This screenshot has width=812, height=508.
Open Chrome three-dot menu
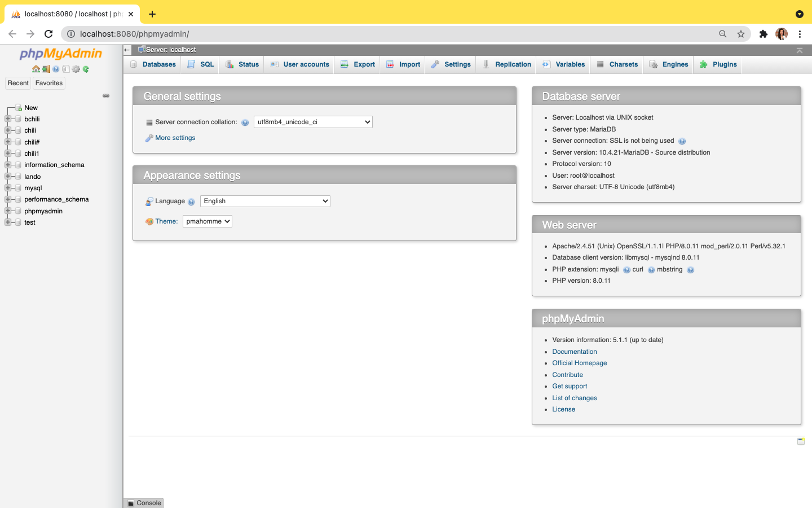800,34
